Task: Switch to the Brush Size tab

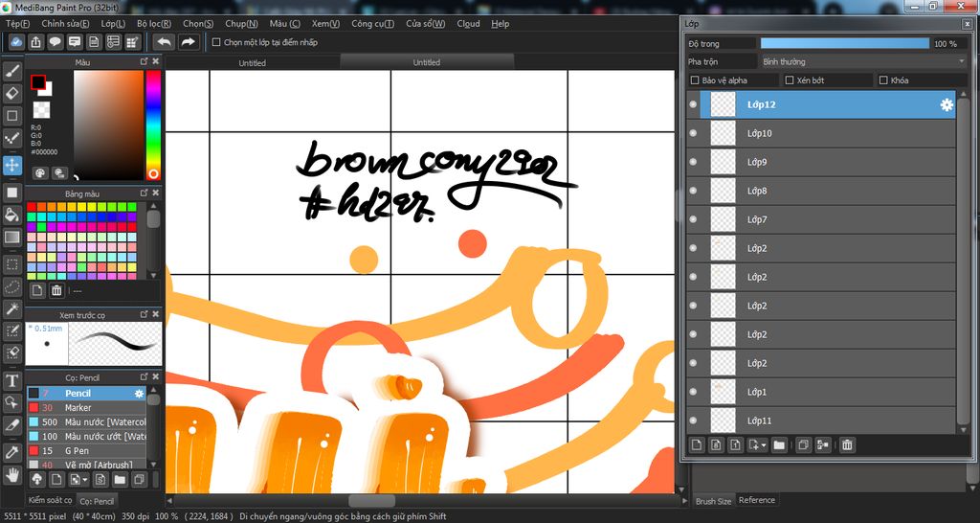Action: (713, 500)
